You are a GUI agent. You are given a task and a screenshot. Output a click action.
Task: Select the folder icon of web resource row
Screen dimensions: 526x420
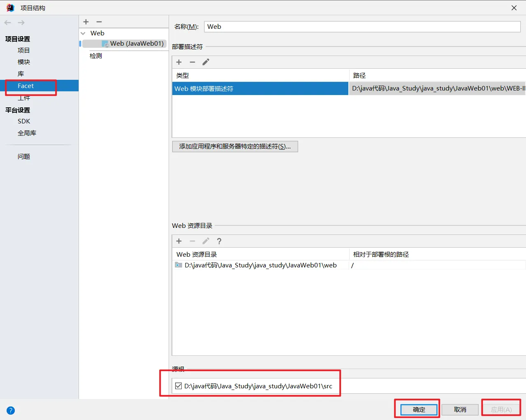[178, 265]
